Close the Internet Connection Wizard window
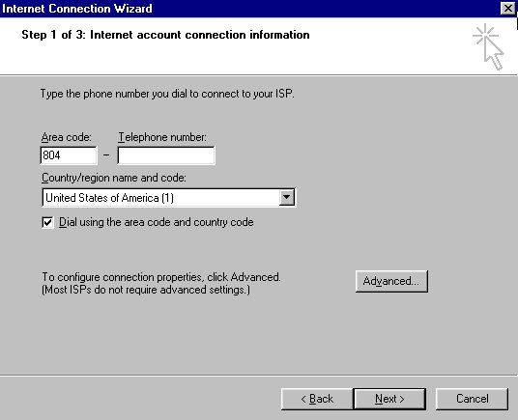Screen dimensions: 518x420 tap(507, 8)
